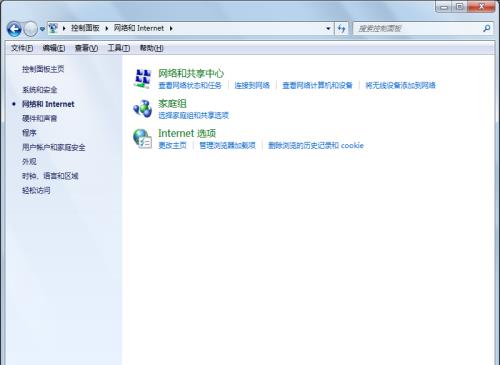This screenshot has width=500, height=365.
Task: Minimize the Control Panel window
Action: [444, 7]
